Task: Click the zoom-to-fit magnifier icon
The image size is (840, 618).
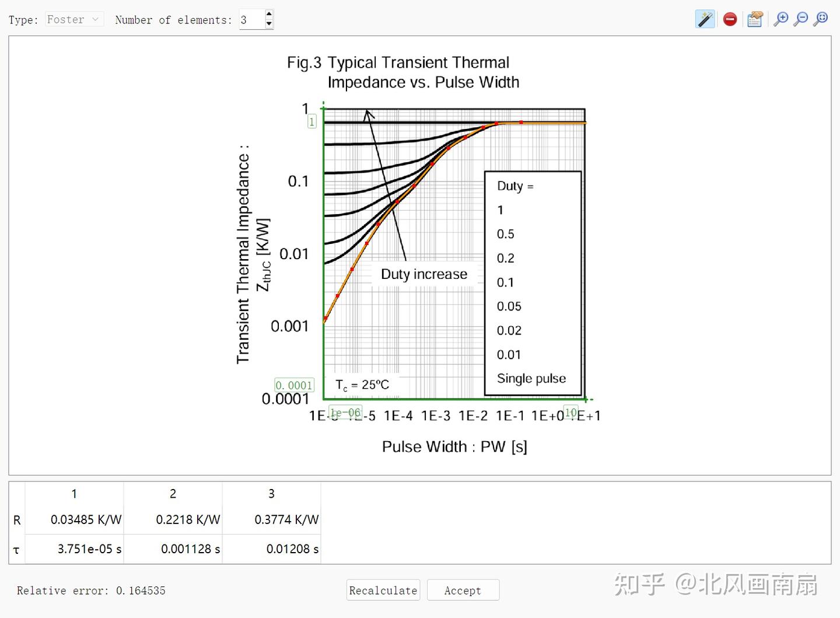Action: (x=821, y=18)
